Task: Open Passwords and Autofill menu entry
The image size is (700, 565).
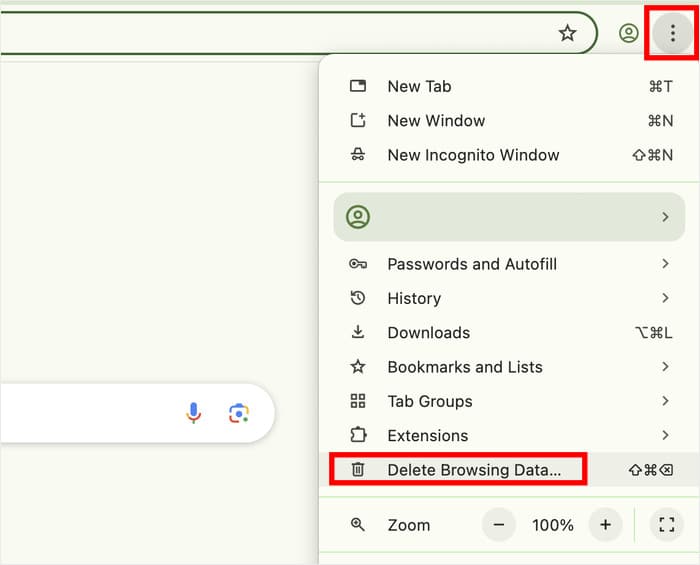Action: [509, 264]
